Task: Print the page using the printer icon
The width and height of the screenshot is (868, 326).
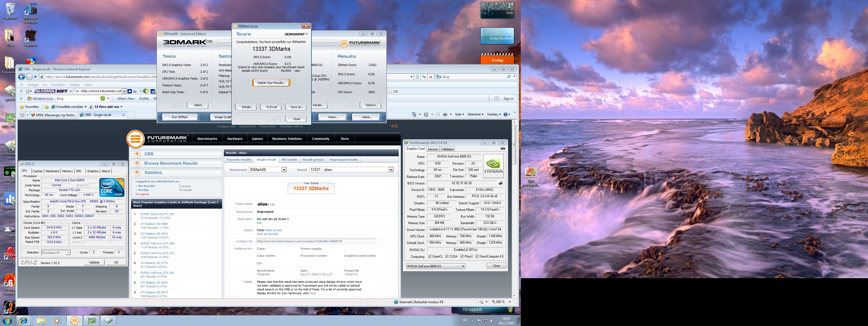Action: [x=445, y=114]
